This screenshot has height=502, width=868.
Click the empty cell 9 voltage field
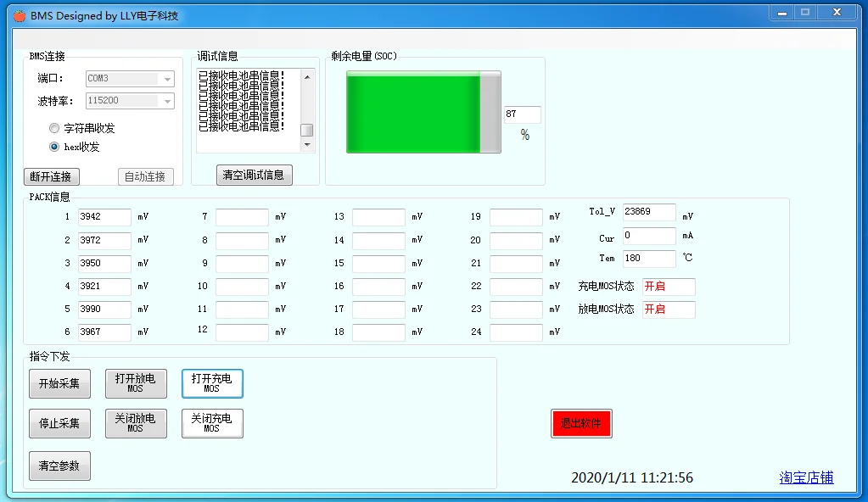[242, 264]
